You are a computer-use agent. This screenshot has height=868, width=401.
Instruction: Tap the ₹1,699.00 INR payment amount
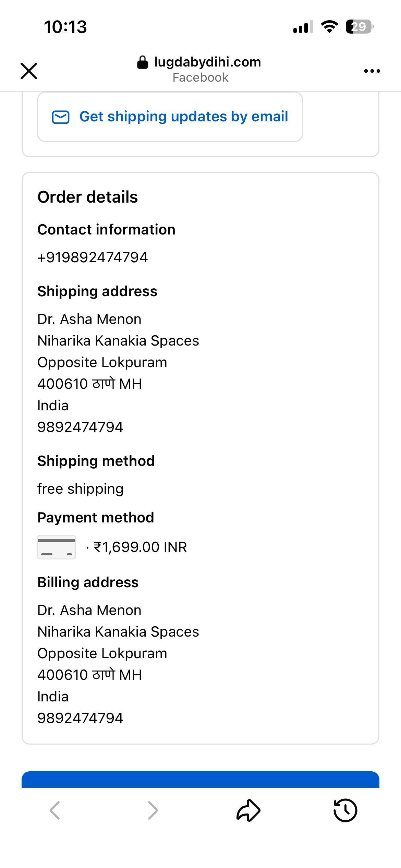(x=140, y=547)
